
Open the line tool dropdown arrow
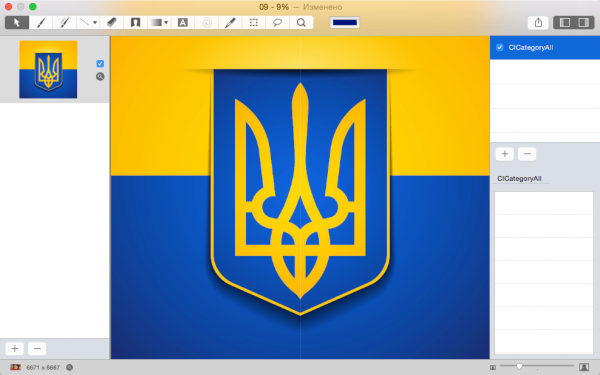click(x=95, y=23)
